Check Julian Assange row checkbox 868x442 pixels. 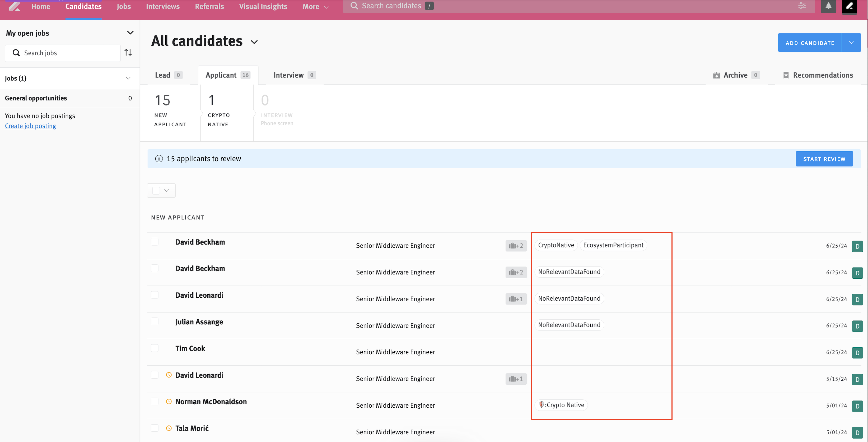pyautogui.click(x=154, y=321)
